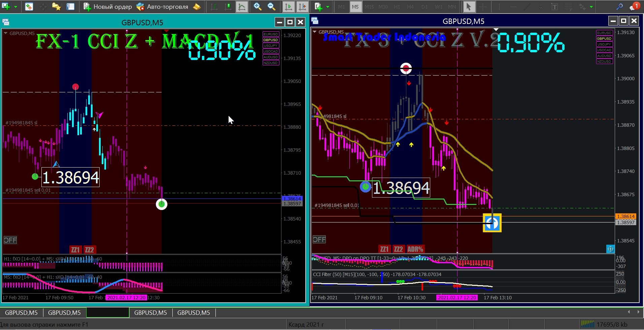Select the M5 timeframe

(355, 7)
